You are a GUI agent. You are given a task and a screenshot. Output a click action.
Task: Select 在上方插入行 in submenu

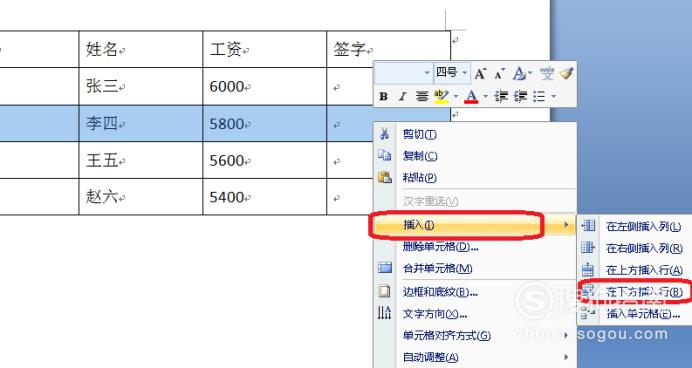pyautogui.click(x=635, y=270)
